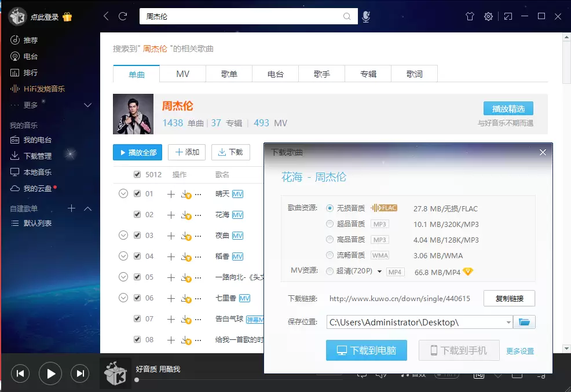The height and width of the screenshot is (392, 571).
Task: Uncheck song 05 checkbox
Action: pos(137,277)
